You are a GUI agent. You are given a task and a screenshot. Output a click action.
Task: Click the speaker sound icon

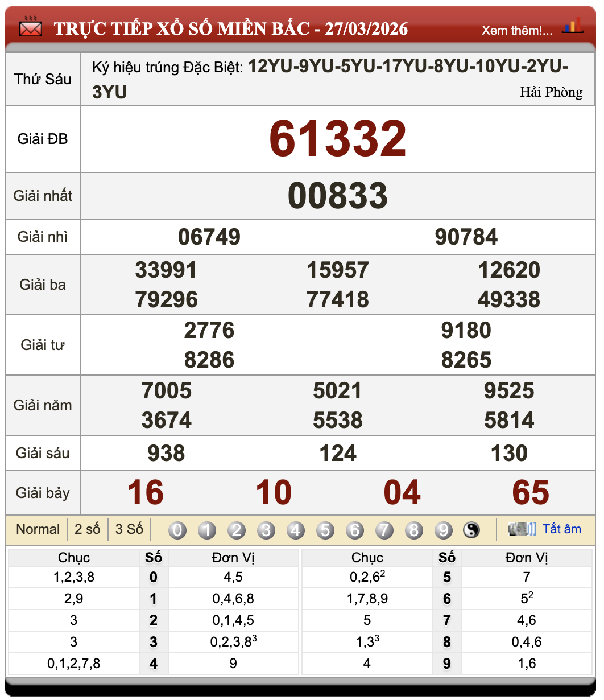point(522,529)
